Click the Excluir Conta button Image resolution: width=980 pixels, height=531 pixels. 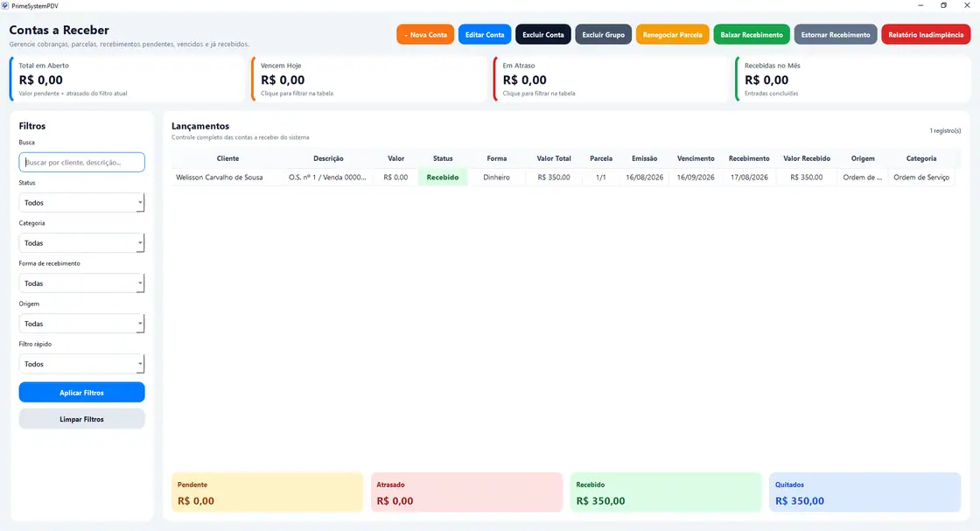coord(543,34)
